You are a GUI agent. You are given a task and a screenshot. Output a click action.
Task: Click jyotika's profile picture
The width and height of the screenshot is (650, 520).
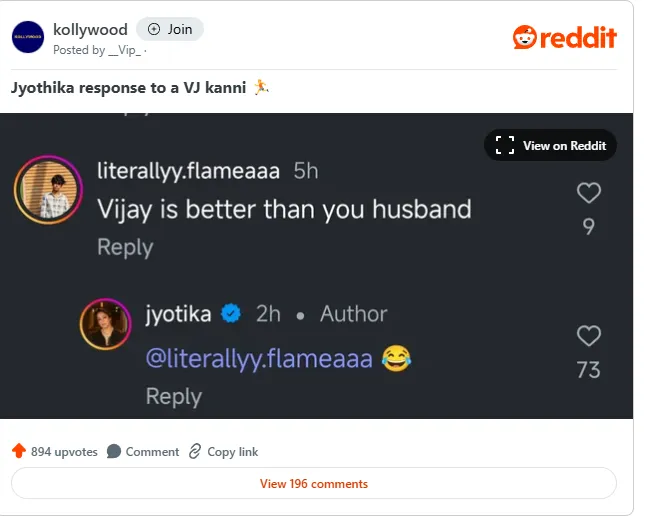108,323
